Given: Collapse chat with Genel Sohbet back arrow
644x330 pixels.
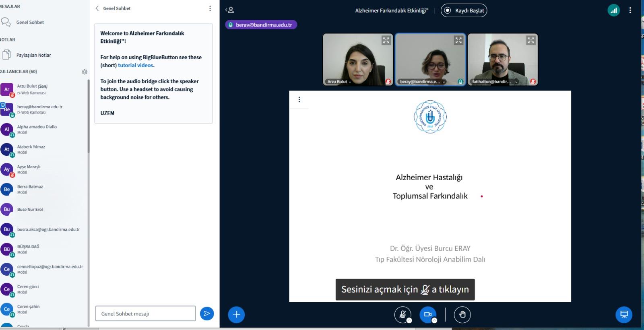Looking at the screenshot, I should pos(97,8).
